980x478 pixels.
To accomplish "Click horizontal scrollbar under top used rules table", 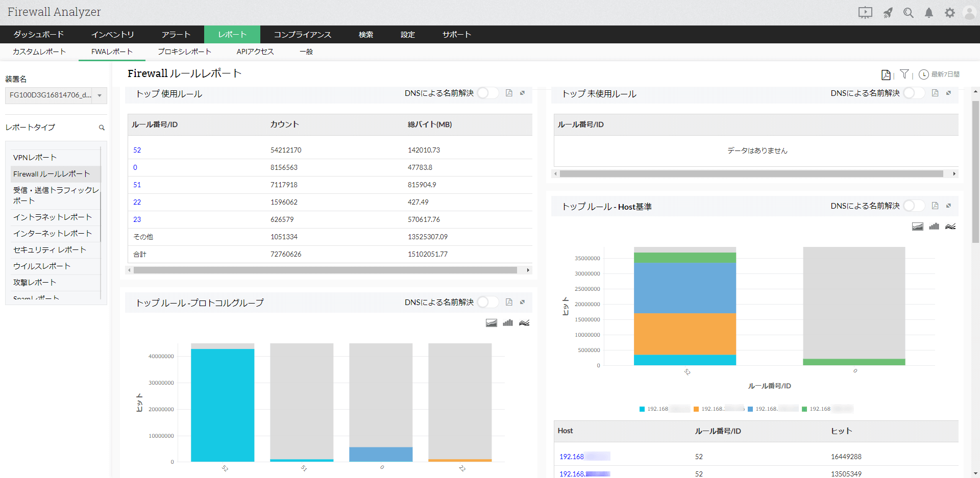I will pyautogui.click(x=325, y=270).
